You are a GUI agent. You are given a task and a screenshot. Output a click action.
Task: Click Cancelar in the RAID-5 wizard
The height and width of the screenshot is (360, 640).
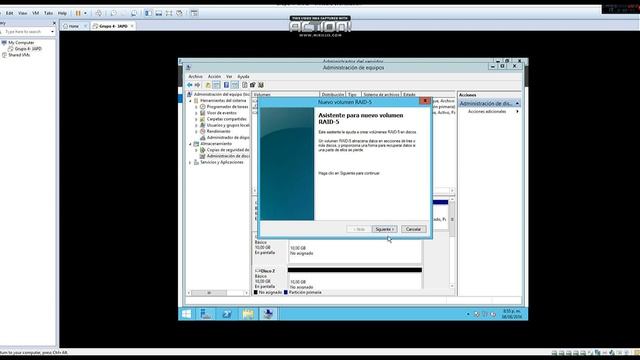[413, 229]
